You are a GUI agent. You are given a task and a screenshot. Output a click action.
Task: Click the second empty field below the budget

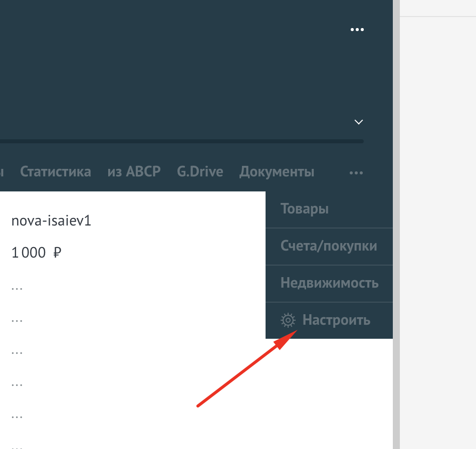[17, 320]
